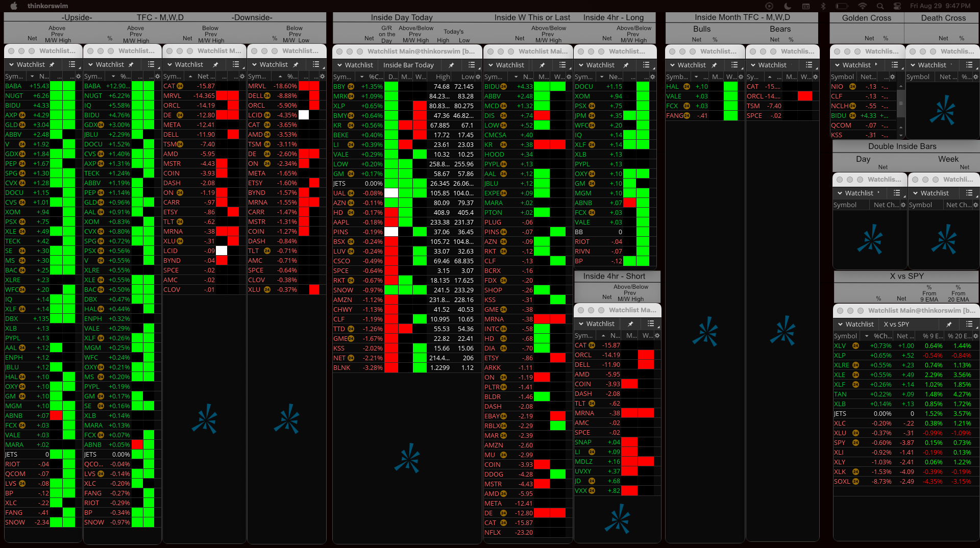
Task: Open the thinkorswim menu bar item
Action: point(47,6)
